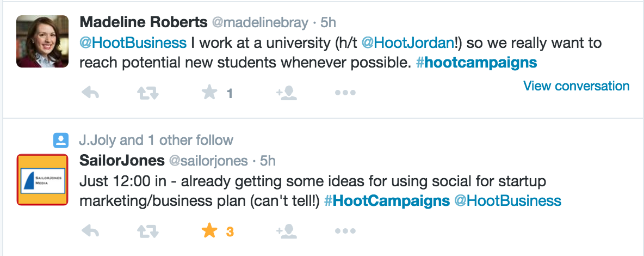Viewport: 644px width, 256px height.
Task: Retweet Madeline Roberts' tweet
Action: [x=148, y=93]
